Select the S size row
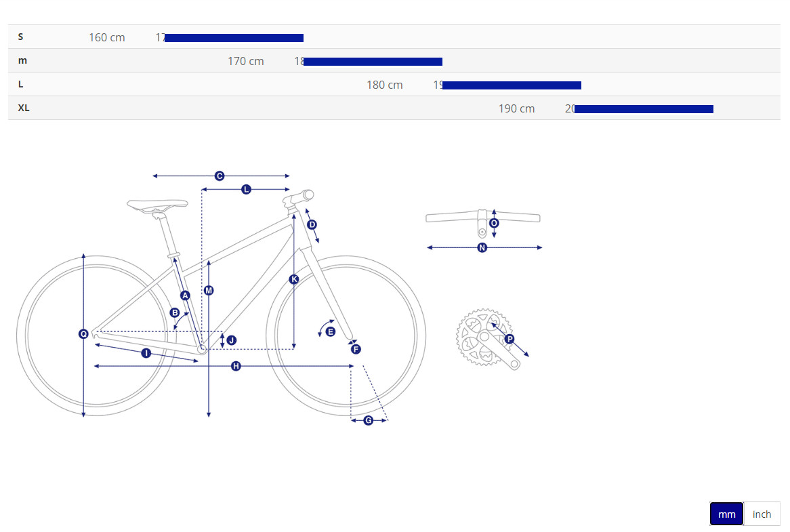This screenshot has height=532, width=790. point(21,37)
